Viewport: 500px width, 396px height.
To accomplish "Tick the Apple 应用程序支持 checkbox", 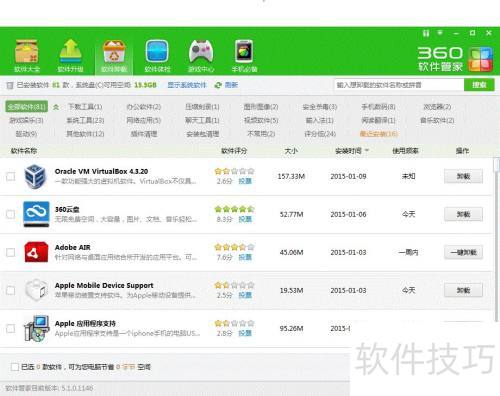I will [11, 328].
